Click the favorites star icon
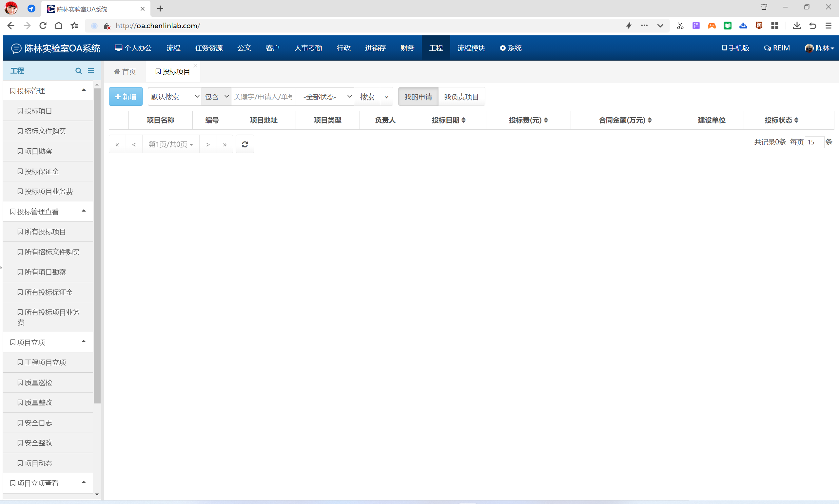839x504 pixels. pyautogui.click(x=74, y=26)
